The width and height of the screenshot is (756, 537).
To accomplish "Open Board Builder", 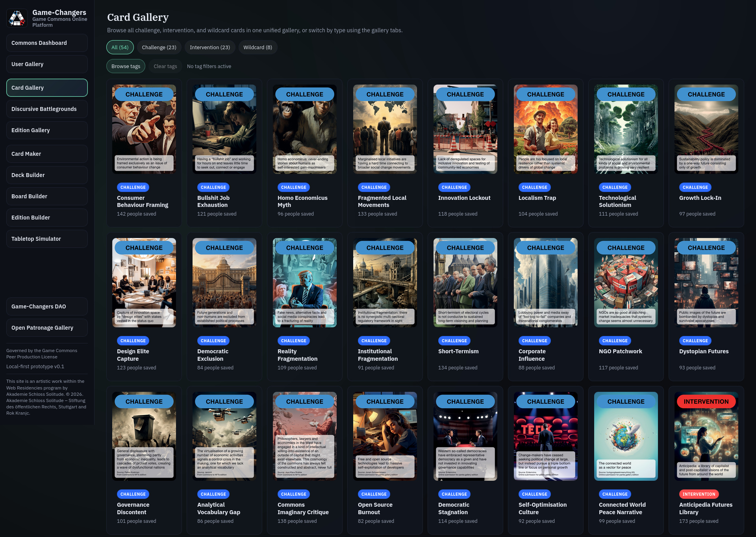I will (x=47, y=196).
